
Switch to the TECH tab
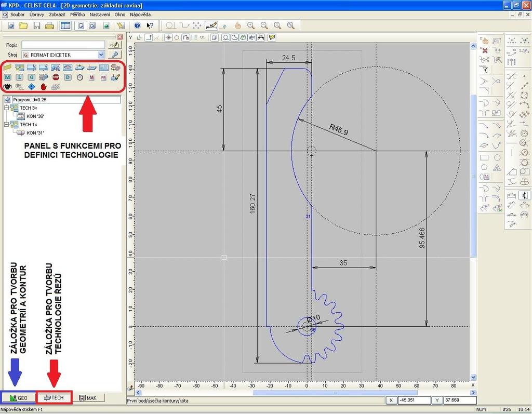click(54, 397)
